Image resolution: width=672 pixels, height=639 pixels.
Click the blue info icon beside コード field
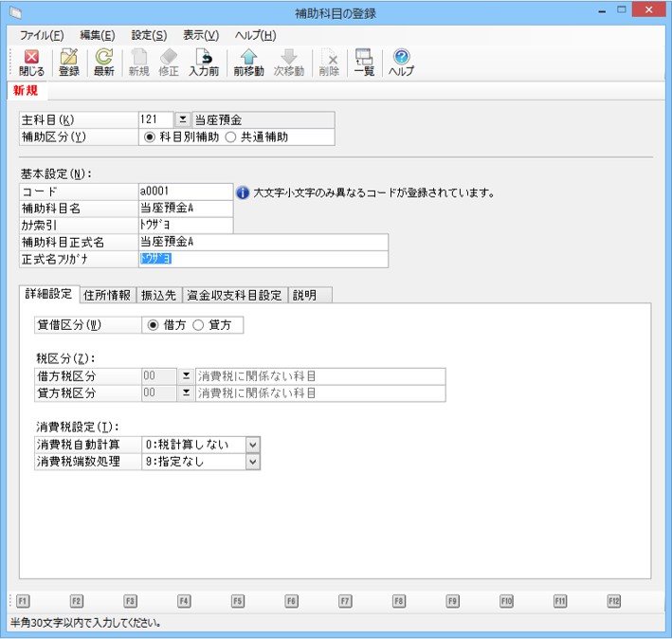coord(243,192)
